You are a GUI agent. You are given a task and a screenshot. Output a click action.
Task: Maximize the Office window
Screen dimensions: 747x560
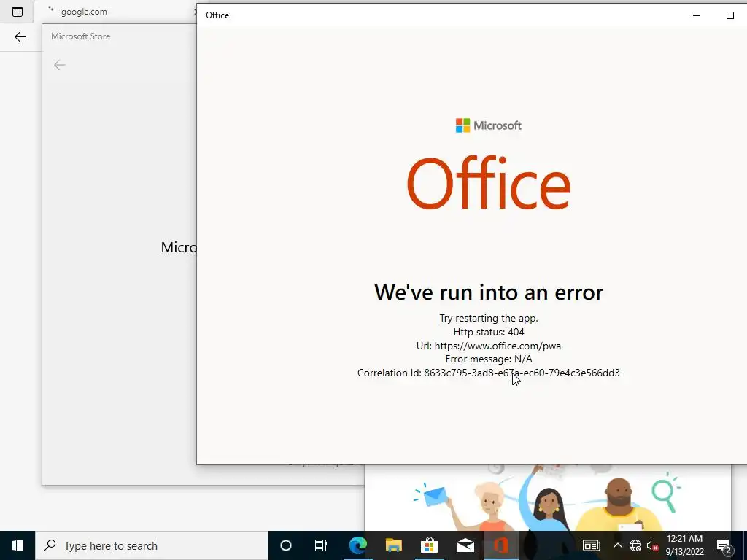click(729, 15)
